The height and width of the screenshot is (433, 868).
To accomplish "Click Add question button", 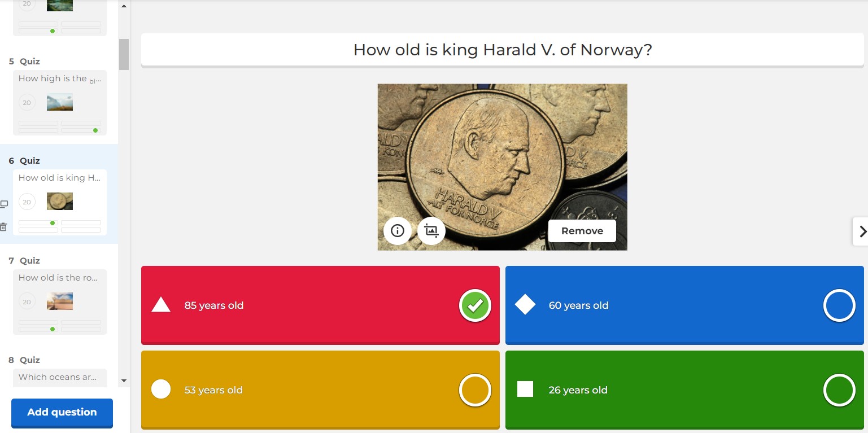I will pyautogui.click(x=62, y=412).
